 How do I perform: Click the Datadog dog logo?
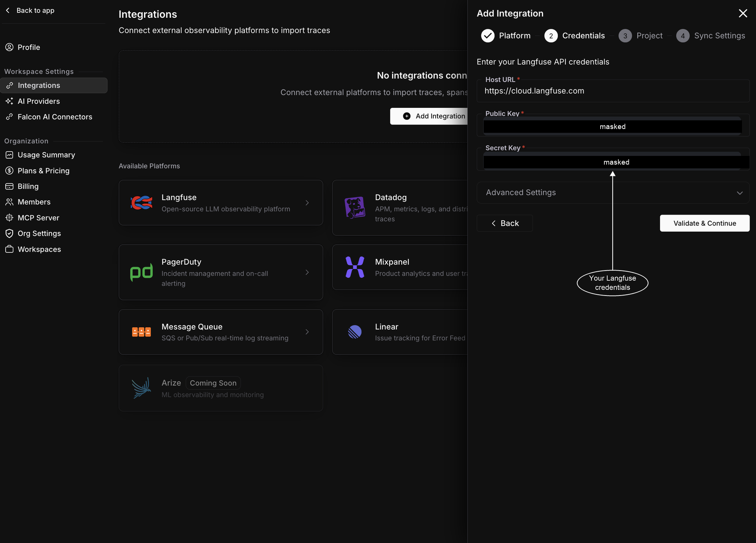(355, 208)
